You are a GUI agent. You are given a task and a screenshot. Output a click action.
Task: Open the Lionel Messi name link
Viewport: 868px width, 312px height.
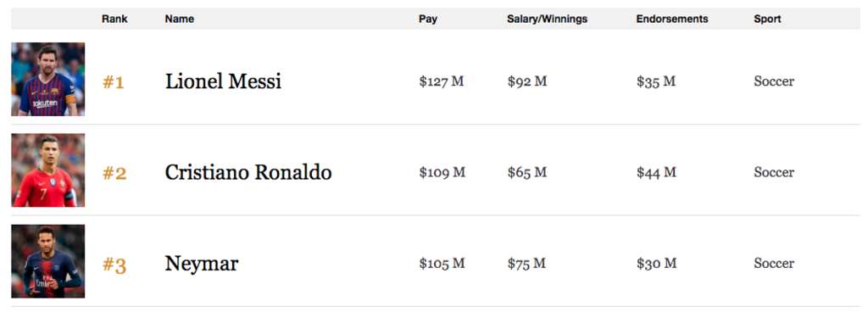pyautogui.click(x=223, y=81)
